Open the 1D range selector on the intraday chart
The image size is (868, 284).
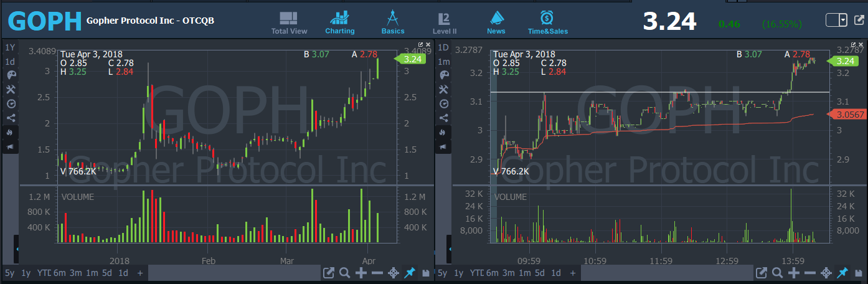point(443,47)
